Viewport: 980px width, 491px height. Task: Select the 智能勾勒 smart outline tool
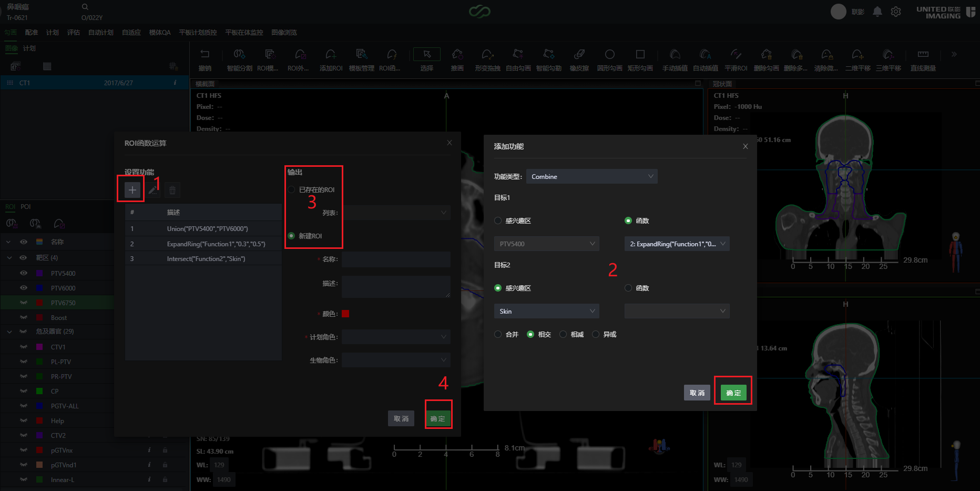[x=548, y=60]
